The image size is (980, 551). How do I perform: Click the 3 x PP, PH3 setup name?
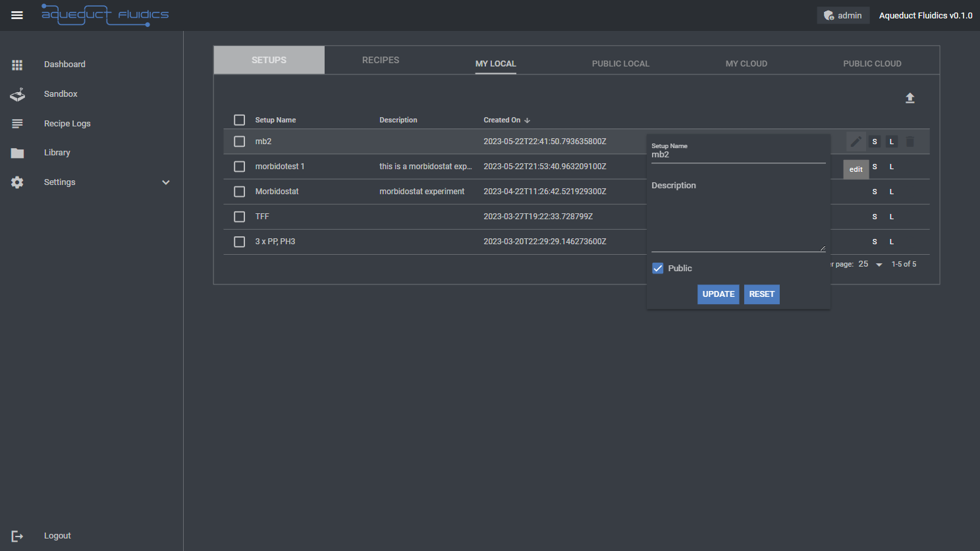pos(275,242)
